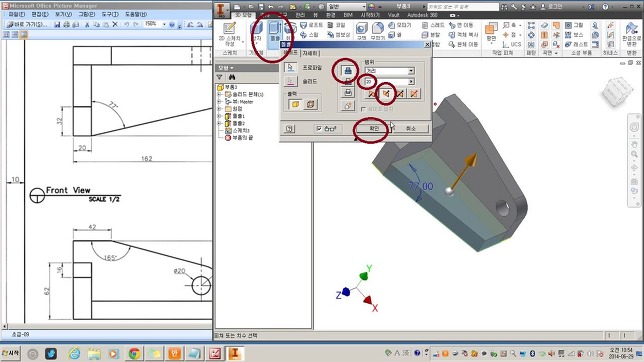Open the steering wheel on navigation bar
Viewport: 644px width, 362px height.
coord(634,127)
